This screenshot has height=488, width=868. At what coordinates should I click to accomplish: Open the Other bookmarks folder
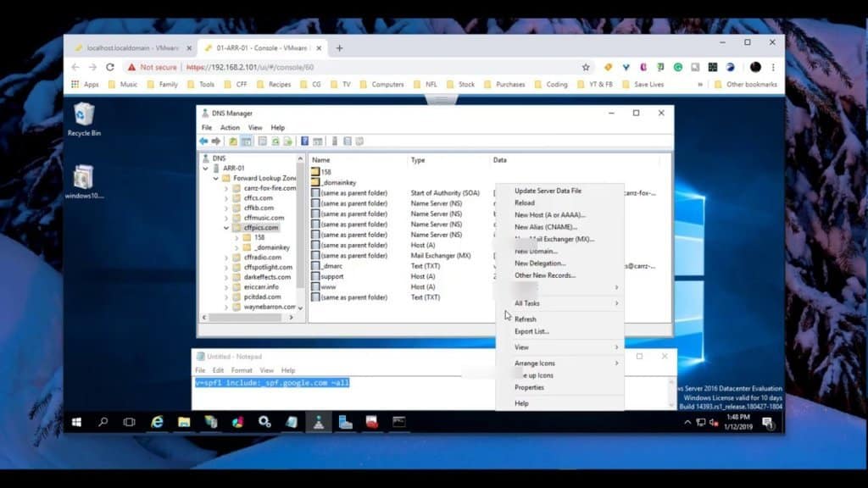[x=746, y=85]
